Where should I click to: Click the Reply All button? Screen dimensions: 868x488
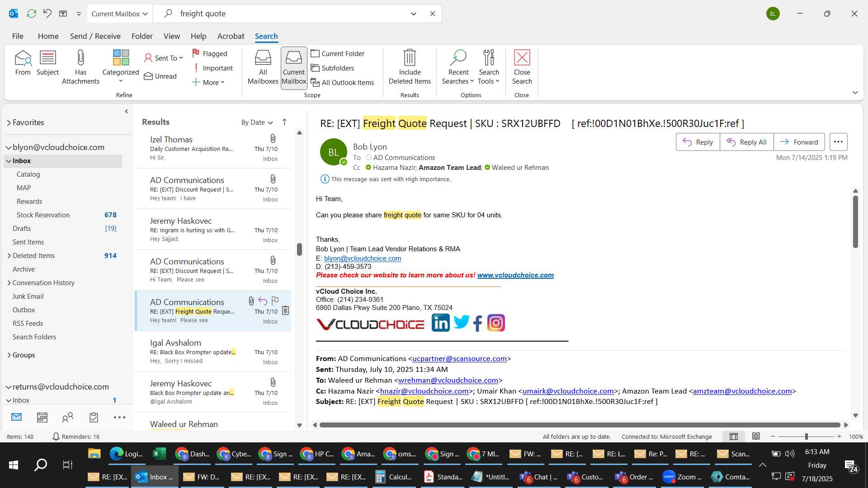tap(746, 142)
